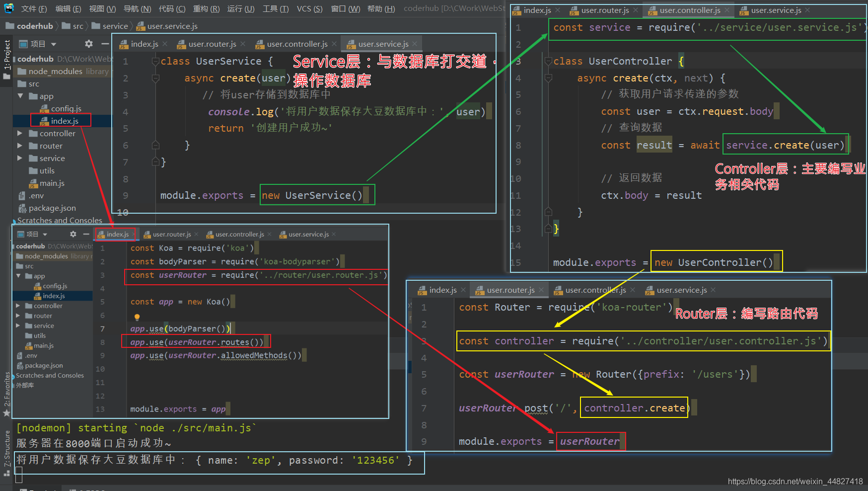Click fold end marker at UserService line 7
This screenshot has width=868, height=491.
(155, 162)
